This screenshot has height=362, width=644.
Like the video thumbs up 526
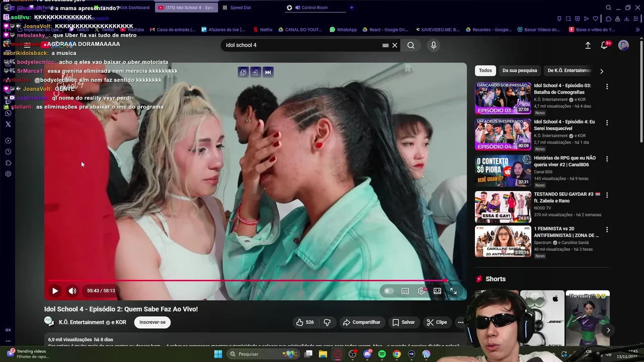305,322
